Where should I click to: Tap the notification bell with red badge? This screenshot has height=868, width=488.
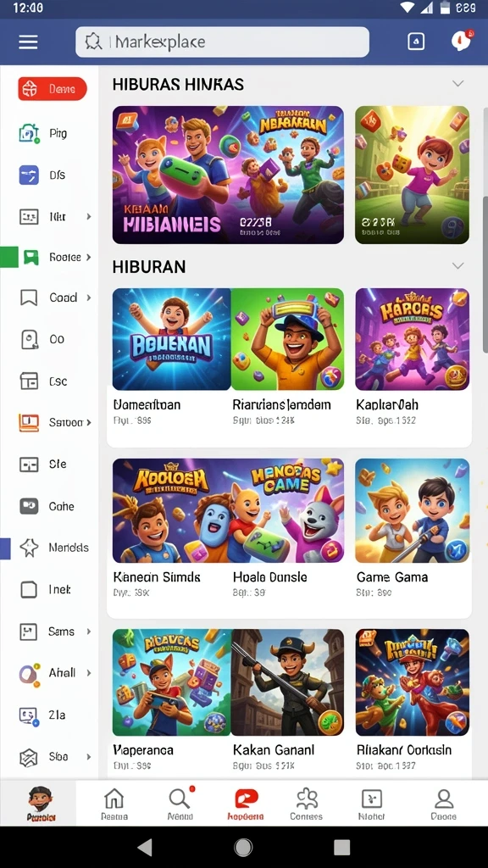[x=461, y=41]
